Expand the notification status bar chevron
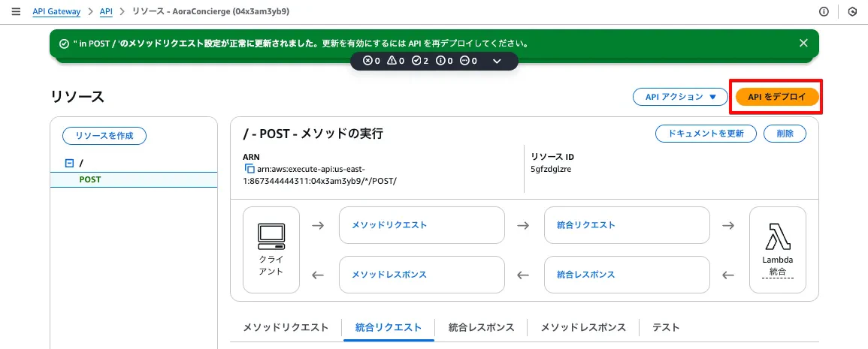The height and width of the screenshot is (349, 868). (497, 61)
